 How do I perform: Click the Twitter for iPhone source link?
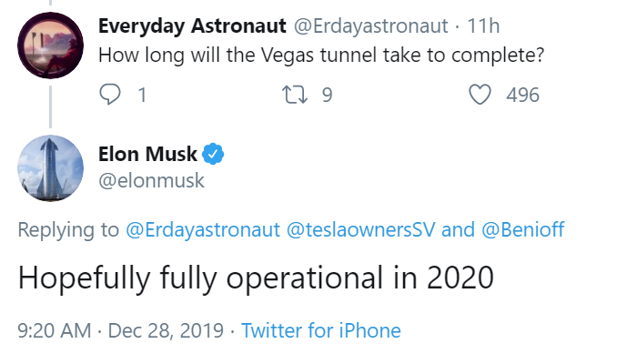coord(320,329)
